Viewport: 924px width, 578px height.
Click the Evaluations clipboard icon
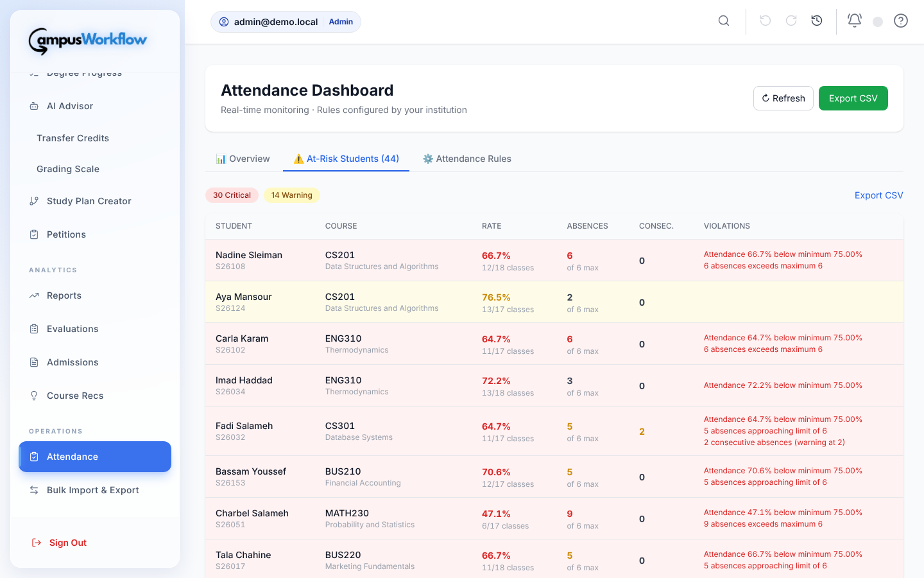(x=34, y=329)
